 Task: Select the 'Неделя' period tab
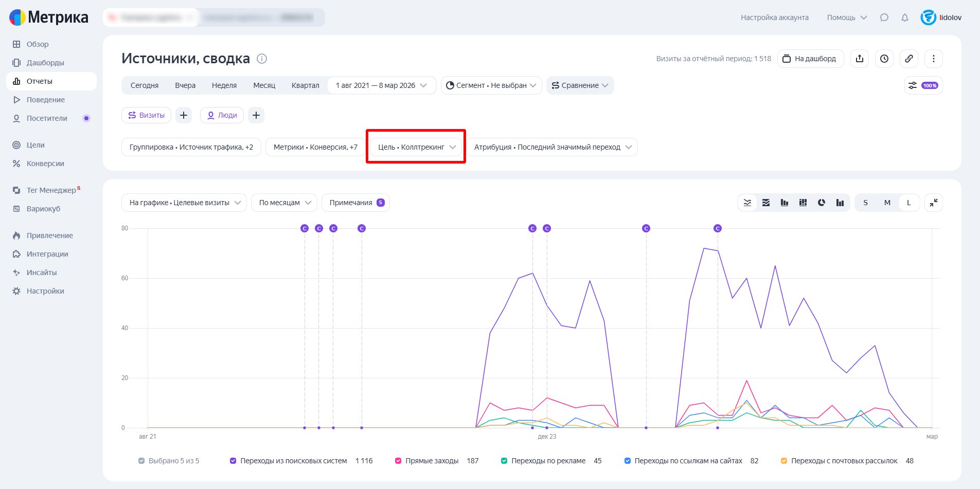pos(224,85)
